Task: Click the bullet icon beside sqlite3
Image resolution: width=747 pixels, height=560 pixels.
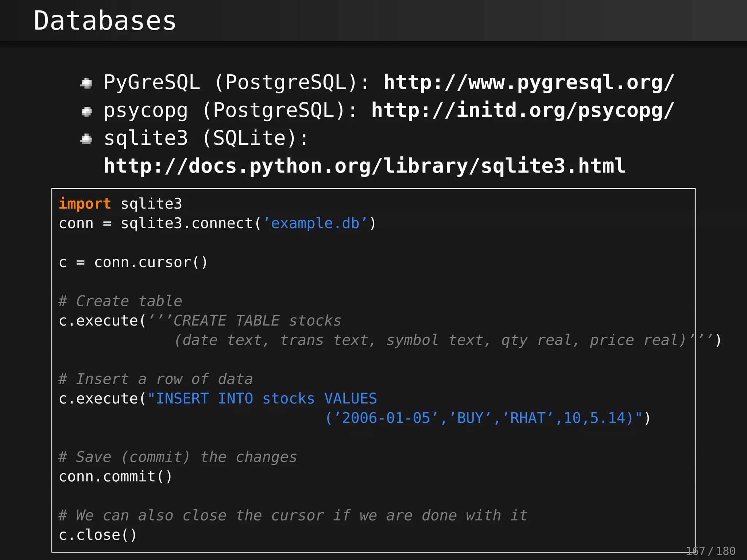Action: (x=86, y=139)
